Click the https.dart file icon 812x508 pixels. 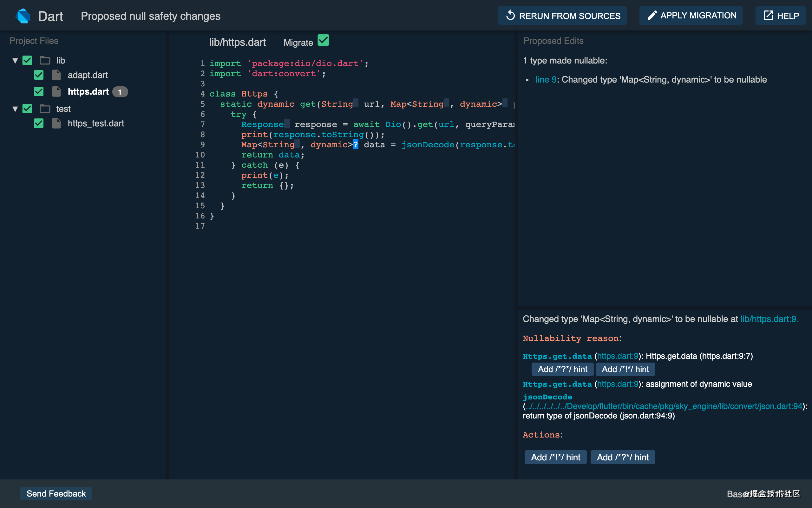[x=56, y=91]
